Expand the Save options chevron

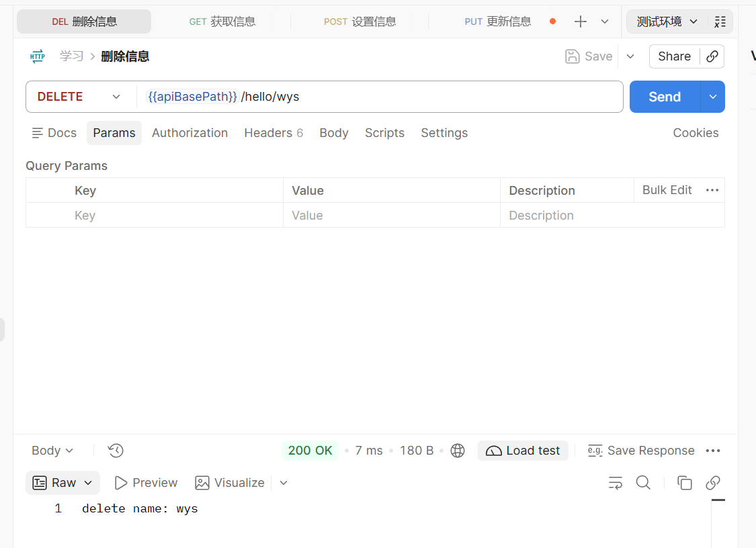(x=630, y=56)
